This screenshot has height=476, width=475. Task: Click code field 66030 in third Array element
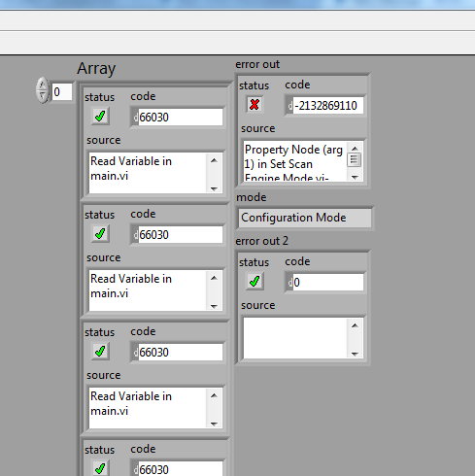click(x=181, y=352)
